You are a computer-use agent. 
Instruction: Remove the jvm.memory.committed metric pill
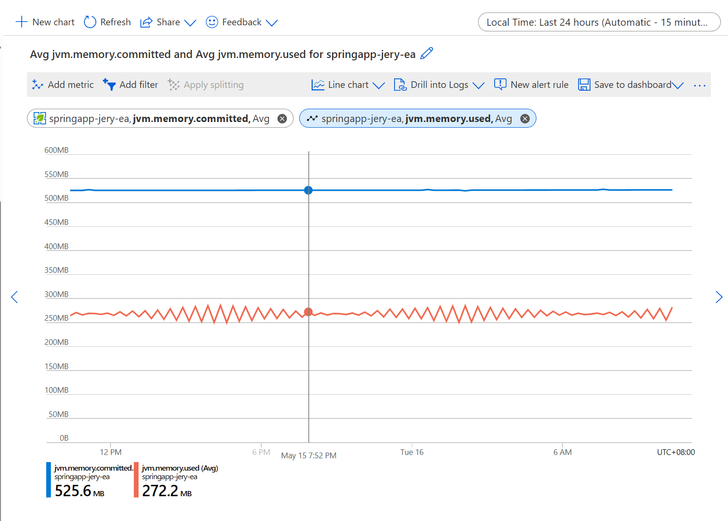click(x=282, y=119)
